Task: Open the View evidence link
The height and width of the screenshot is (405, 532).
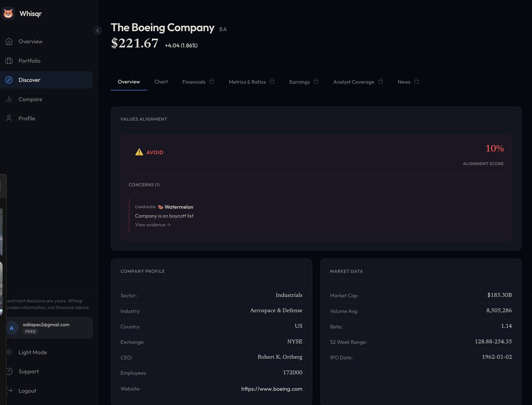Action: click(153, 225)
